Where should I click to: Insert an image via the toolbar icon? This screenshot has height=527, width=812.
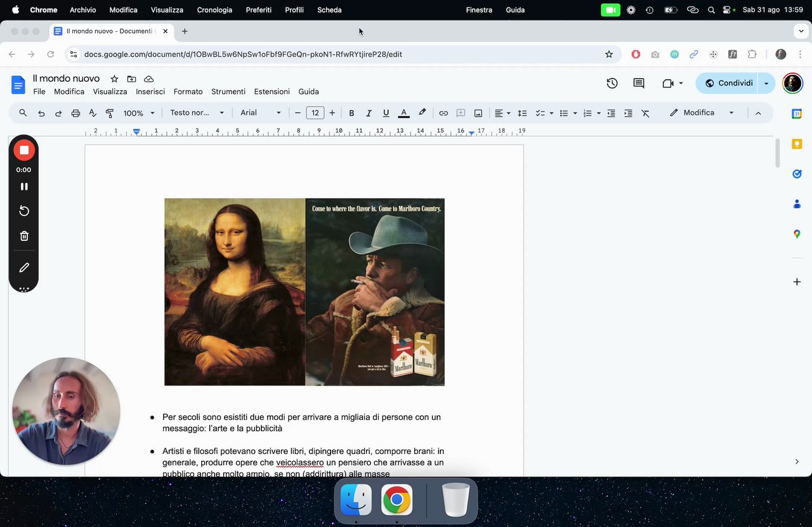478,113
